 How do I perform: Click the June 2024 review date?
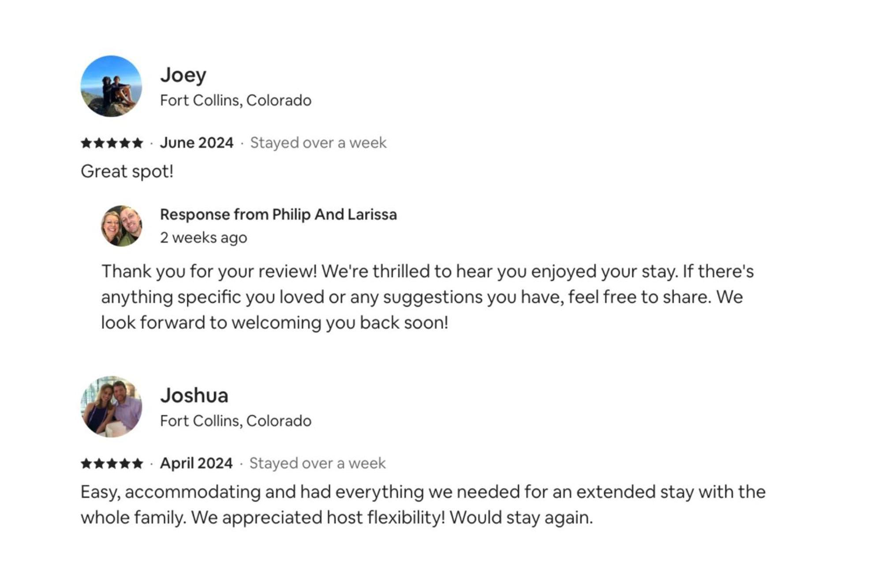[197, 143]
